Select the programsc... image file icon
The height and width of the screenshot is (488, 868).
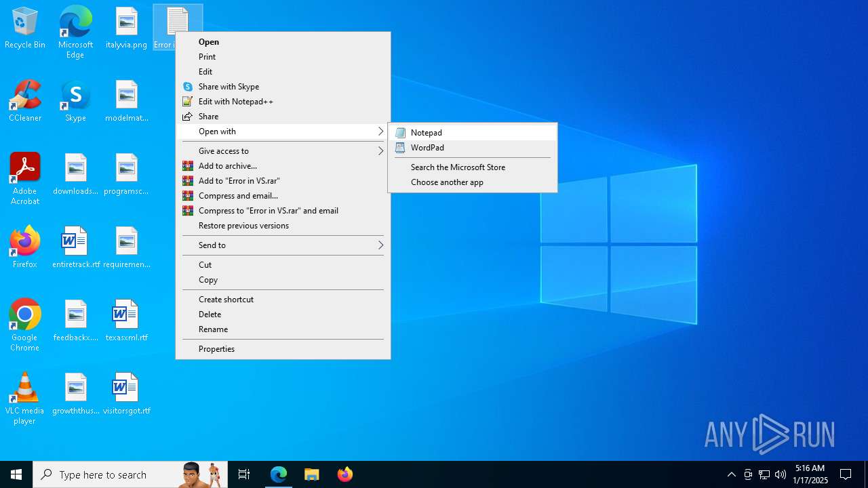point(126,175)
